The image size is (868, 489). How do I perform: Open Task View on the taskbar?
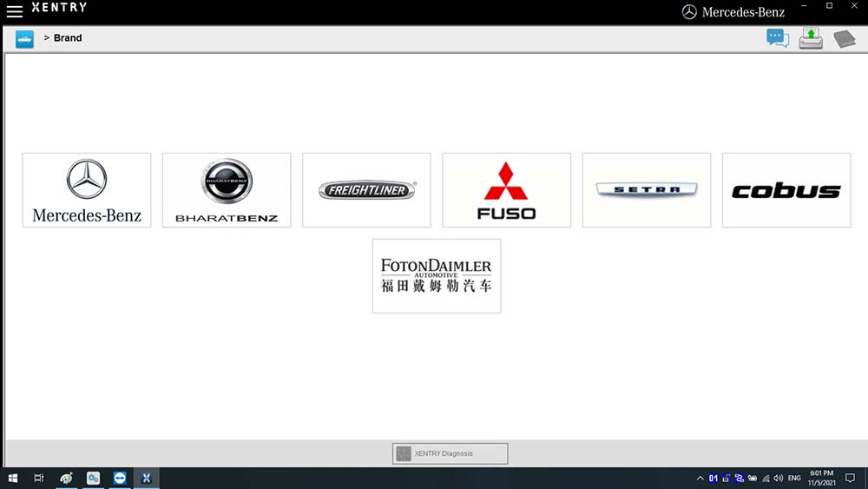[x=39, y=478]
